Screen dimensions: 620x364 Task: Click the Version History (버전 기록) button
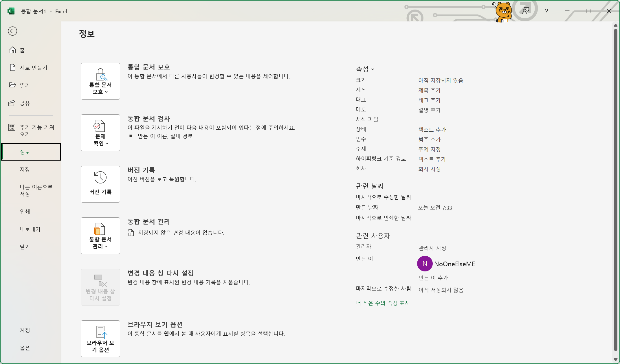(x=100, y=184)
